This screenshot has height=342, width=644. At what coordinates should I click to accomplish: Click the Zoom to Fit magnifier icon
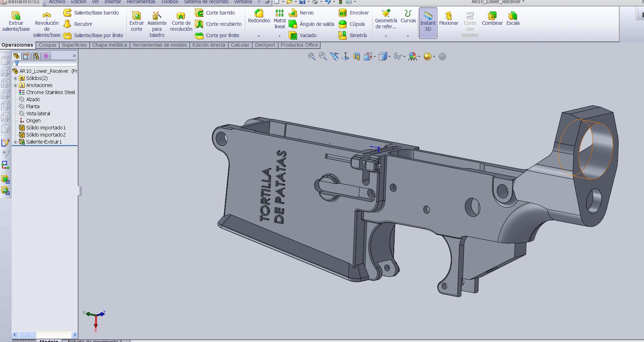tap(311, 56)
